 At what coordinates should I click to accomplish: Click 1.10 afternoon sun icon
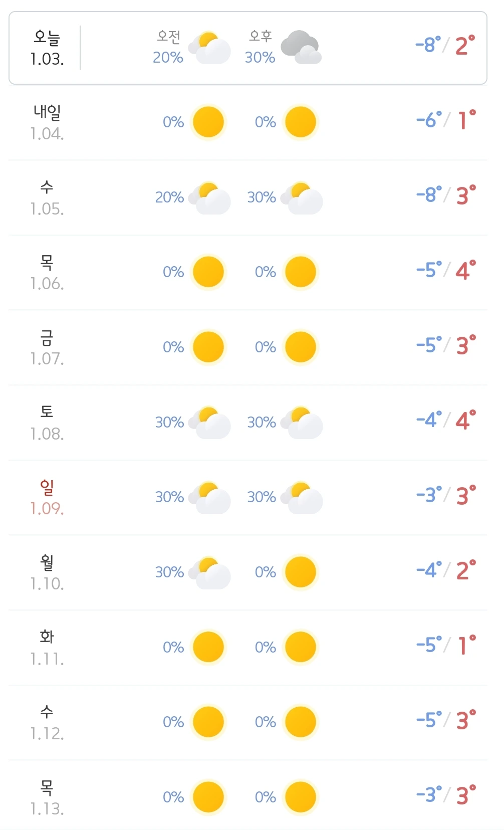[x=301, y=572]
